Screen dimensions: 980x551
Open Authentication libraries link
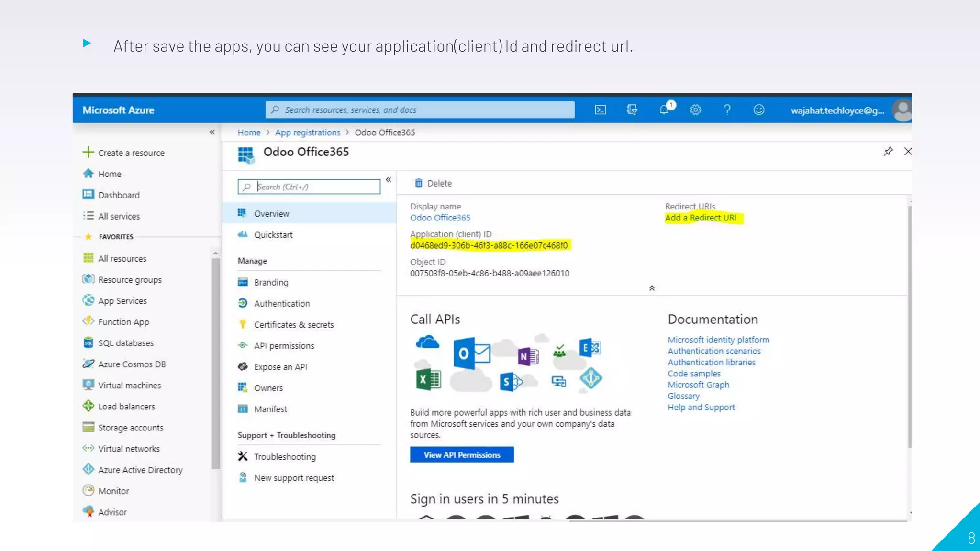coord(712,362)
